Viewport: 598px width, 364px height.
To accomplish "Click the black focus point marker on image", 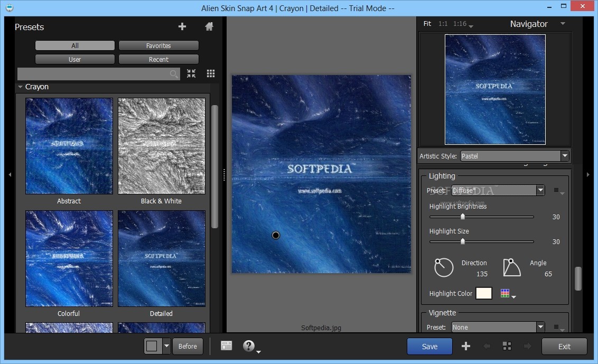I will [x=276, y=235].
